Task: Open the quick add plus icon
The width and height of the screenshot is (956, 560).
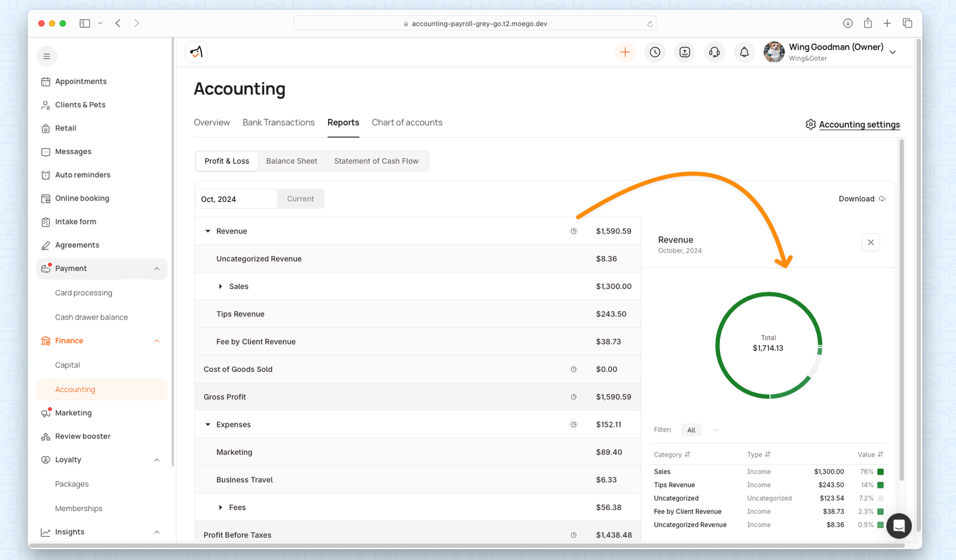Action: click(625, 52)
